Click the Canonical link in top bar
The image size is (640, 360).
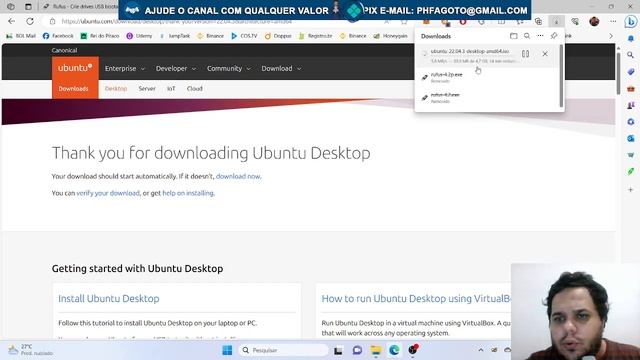pos(64,50)
